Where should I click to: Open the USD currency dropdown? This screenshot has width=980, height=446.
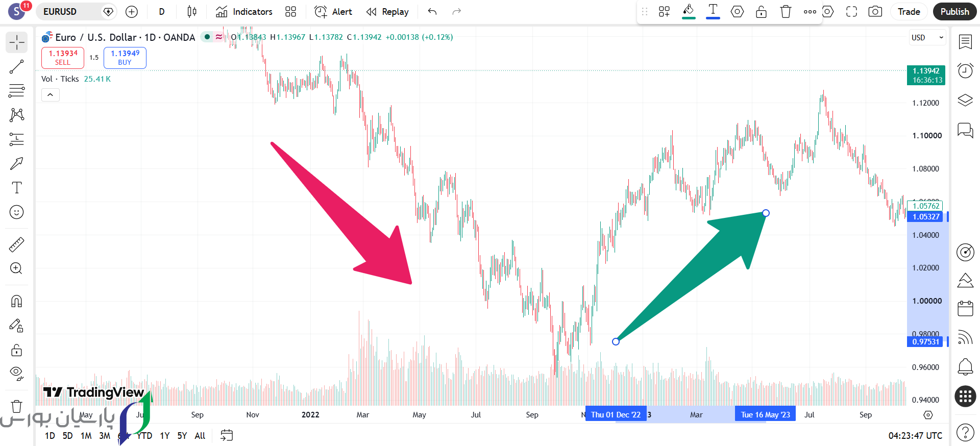[927, 37]
